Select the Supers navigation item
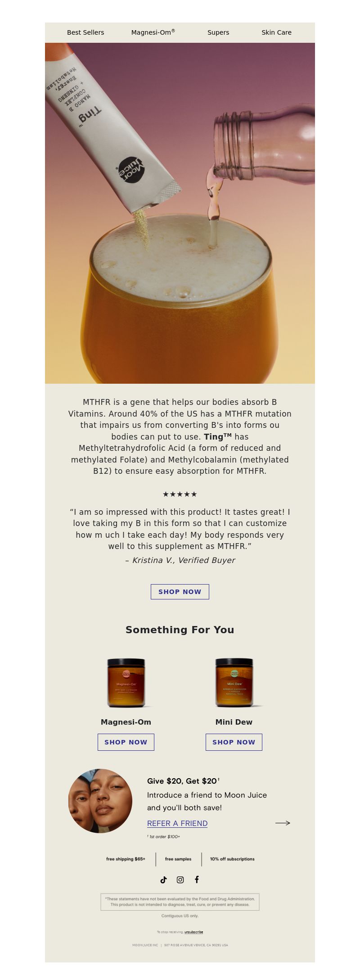The height and width of the screenshot is (980, 360). (218, 32)
